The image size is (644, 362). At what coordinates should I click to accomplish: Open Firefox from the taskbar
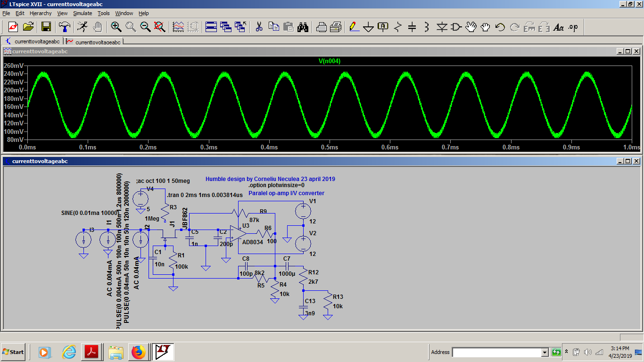(x=138, y=352)
